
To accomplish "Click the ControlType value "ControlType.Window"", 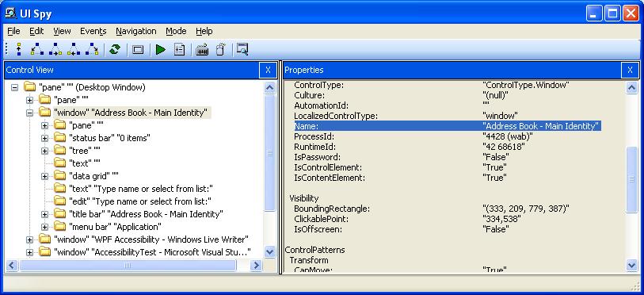I will point(526,85).
